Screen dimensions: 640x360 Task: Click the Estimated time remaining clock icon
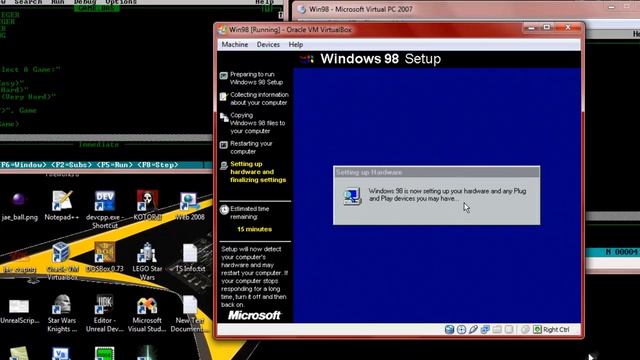pos(224,210)
